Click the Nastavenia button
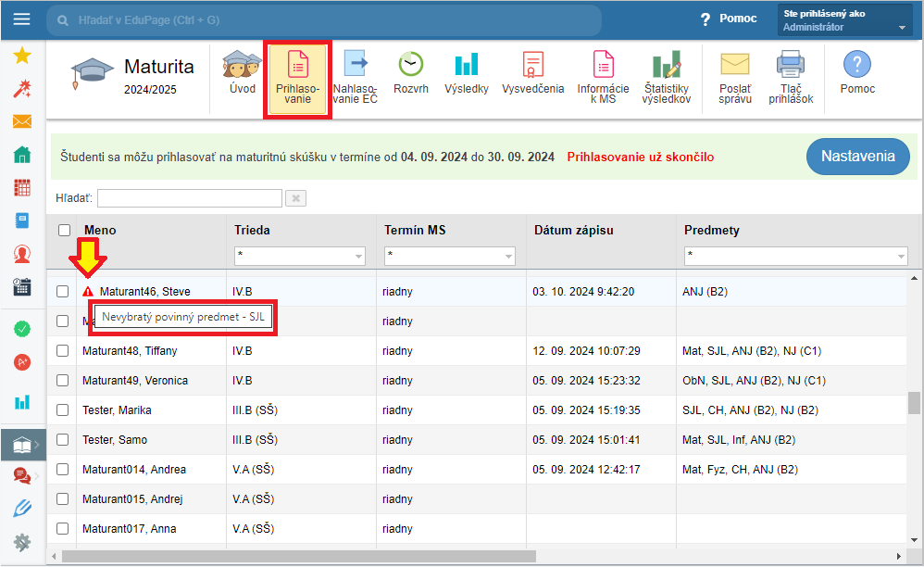 pyautogui.click(x=858, y=157)
